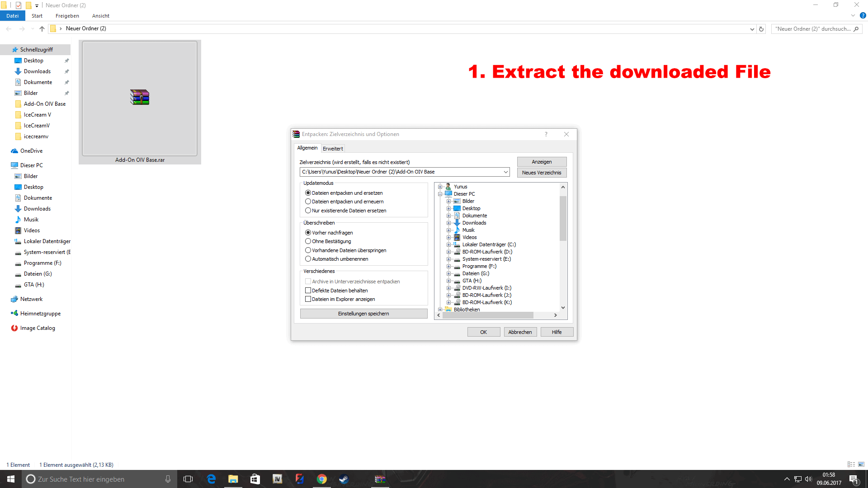Collapse the Dieser PC node in folder tree

(440, 194)
